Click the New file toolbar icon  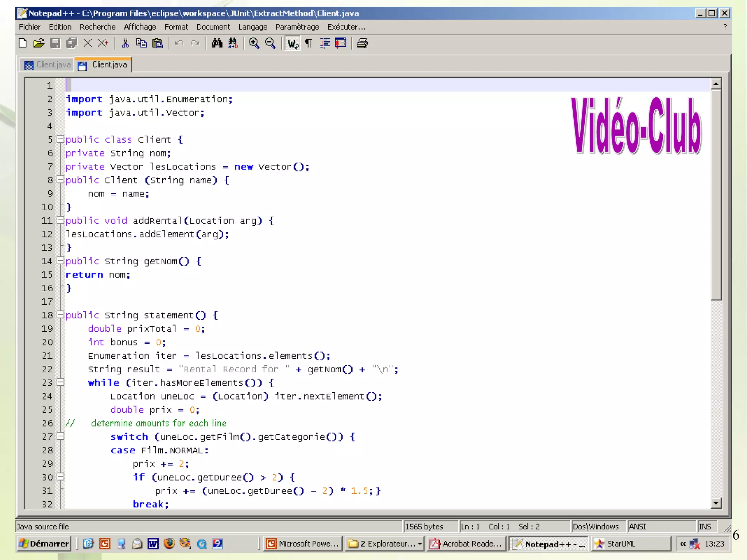(x=23, y=43)
